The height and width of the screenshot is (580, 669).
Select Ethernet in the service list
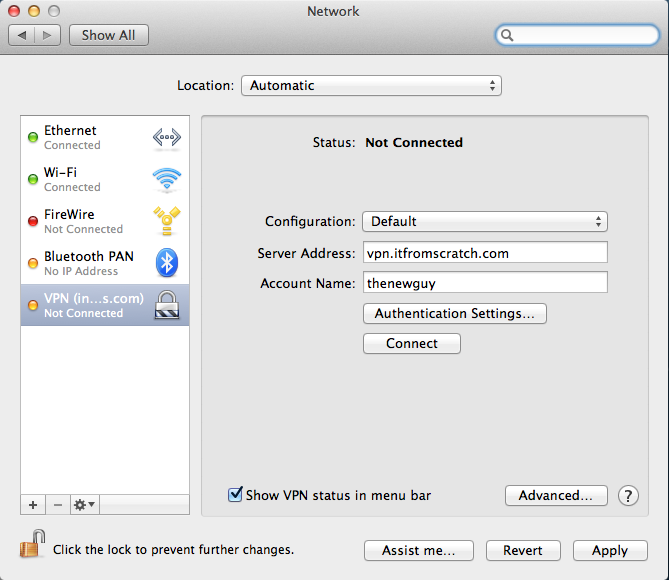point(105,137)
